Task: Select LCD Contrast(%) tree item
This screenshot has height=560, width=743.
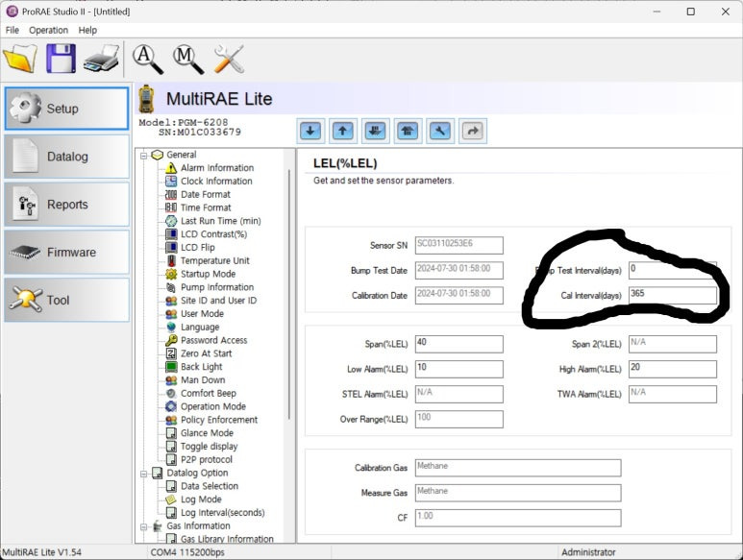Action: (213, 233)
